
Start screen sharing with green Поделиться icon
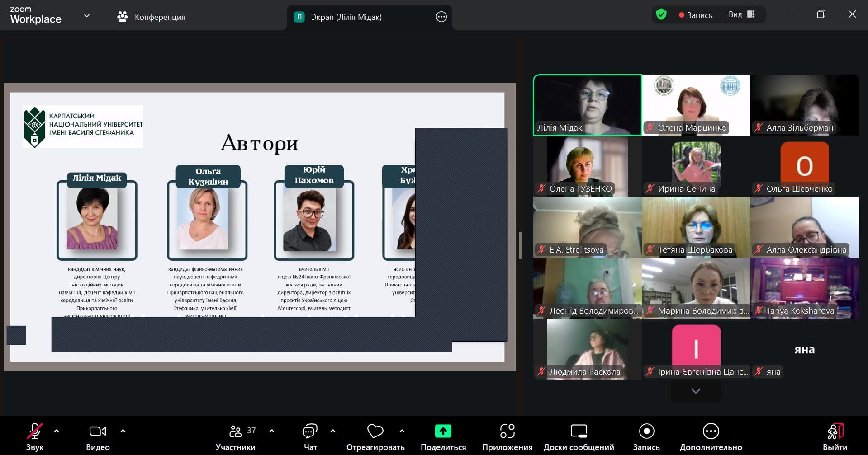pos(443,432)
